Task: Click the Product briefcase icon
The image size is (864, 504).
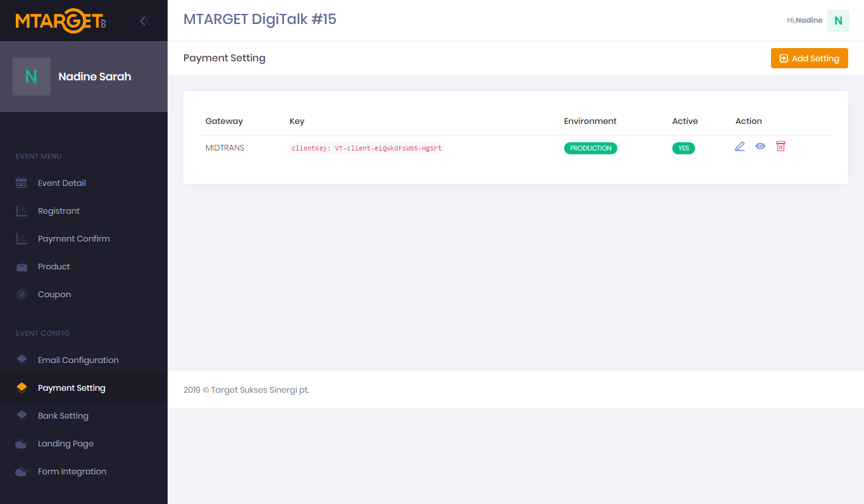Action: (22, 266)
